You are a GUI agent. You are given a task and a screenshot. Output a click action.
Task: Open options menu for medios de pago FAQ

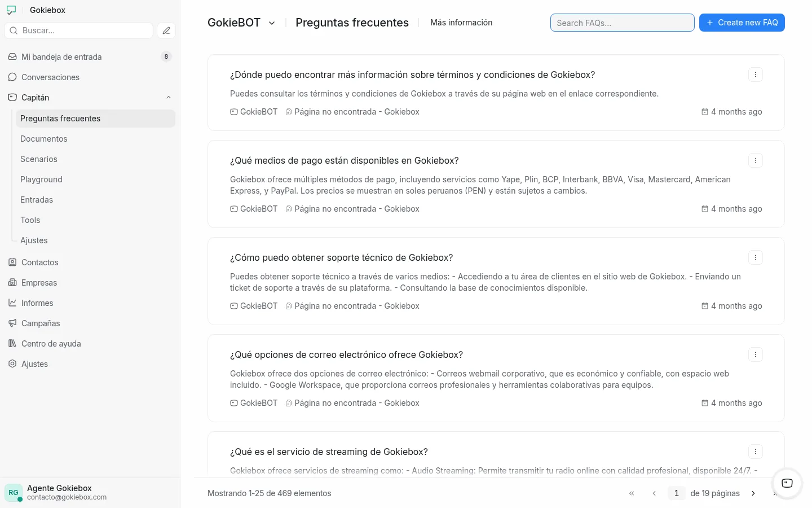(x=756, y=160)
